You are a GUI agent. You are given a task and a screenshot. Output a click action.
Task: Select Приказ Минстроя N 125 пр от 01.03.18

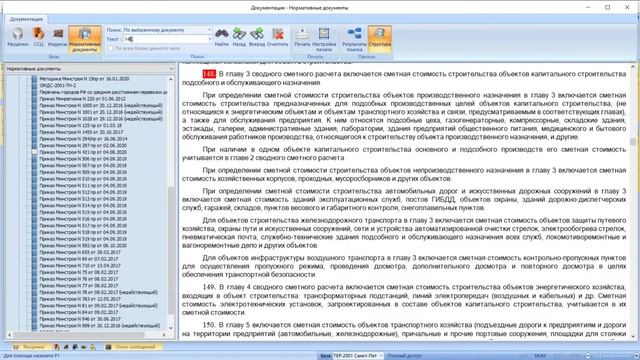tap(80, 125)
